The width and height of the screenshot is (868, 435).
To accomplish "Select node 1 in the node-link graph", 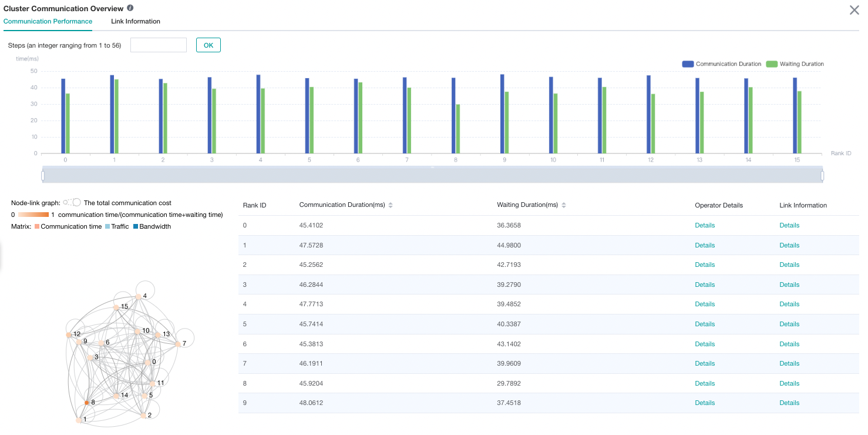I will tap(79, 420).
